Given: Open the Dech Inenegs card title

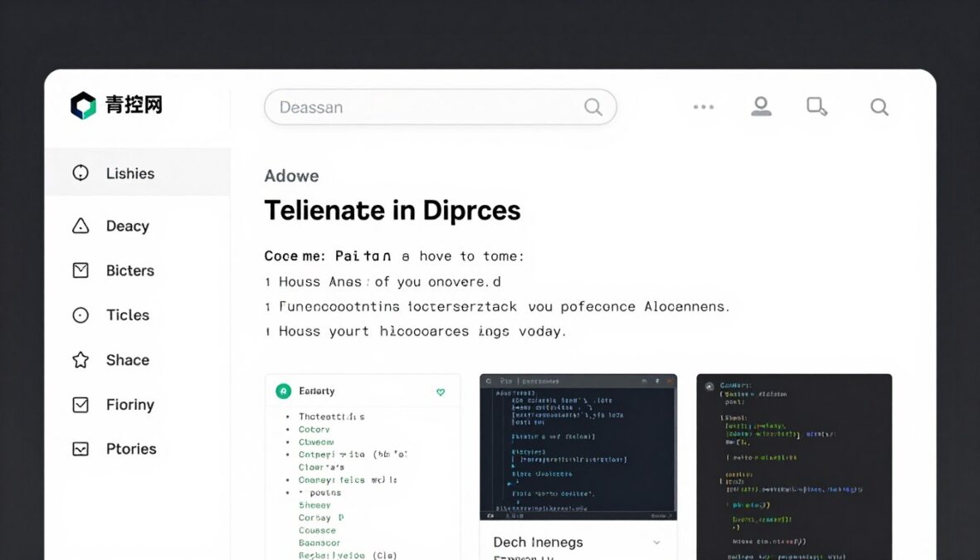Looking at the screenshot, I should click(538, 541).
